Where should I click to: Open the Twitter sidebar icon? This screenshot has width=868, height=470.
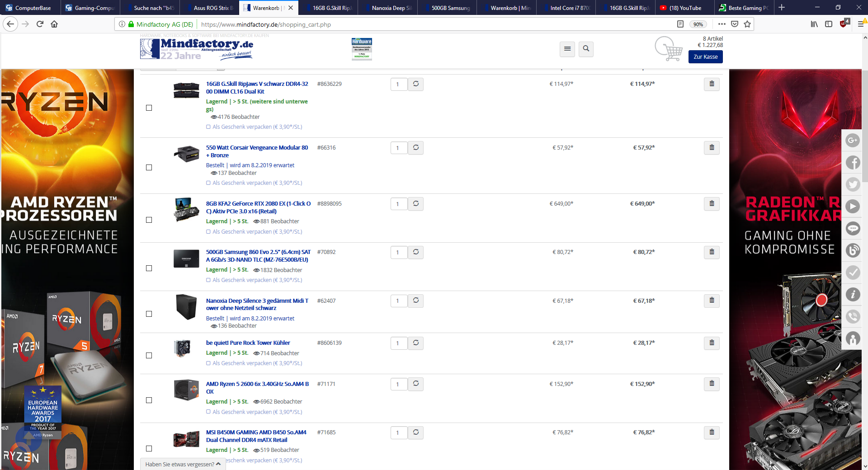click(853, 184)
